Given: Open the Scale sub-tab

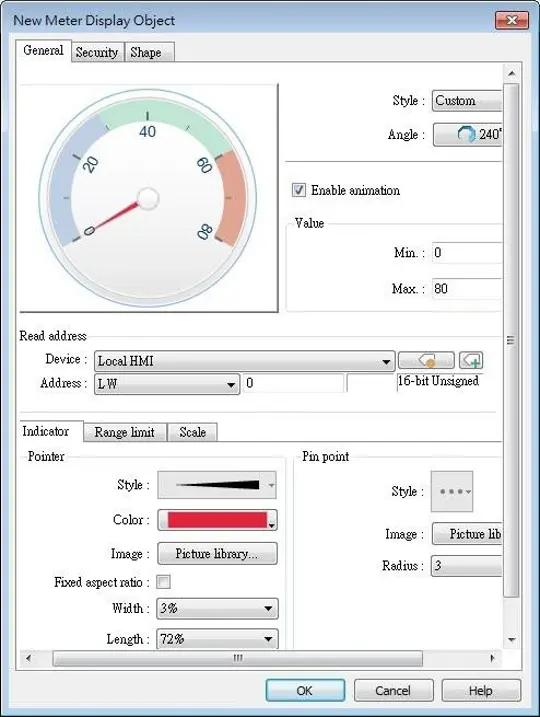Looking at the screenshot, I should (x=192, y=432).
